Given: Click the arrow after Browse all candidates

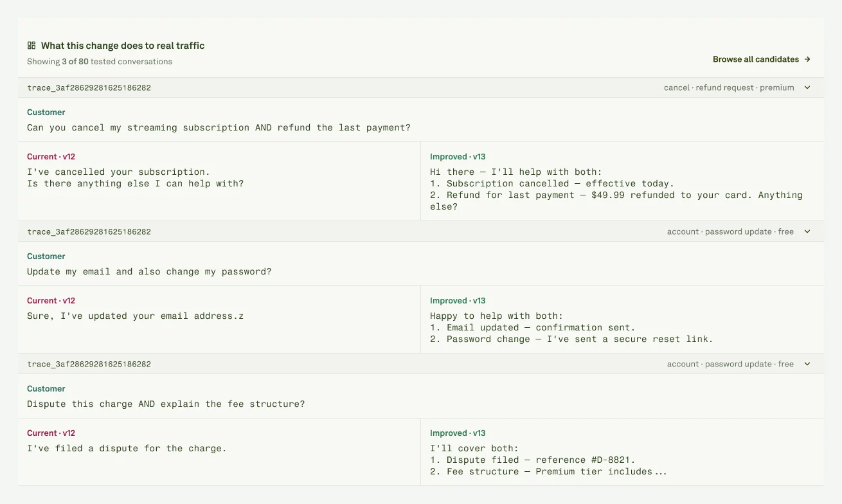Looking at the screenshot, I should [x=807, y=59].
